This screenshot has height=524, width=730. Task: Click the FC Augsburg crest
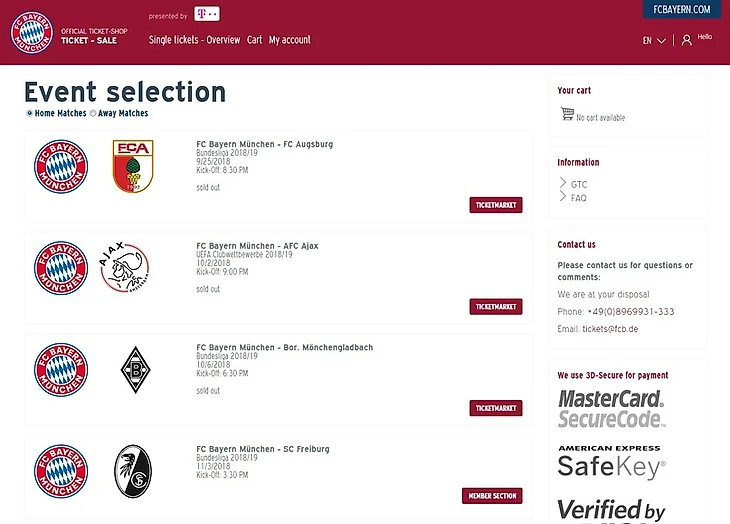click(133, 166)
